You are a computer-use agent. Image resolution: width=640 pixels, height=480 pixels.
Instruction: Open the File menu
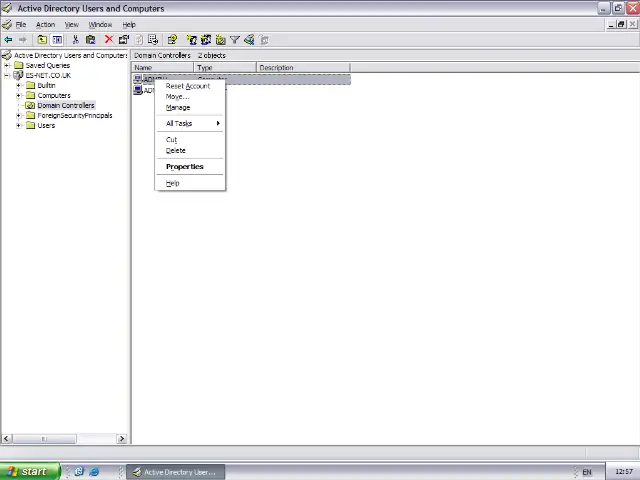pyautogui.click(x=21, y=24)
